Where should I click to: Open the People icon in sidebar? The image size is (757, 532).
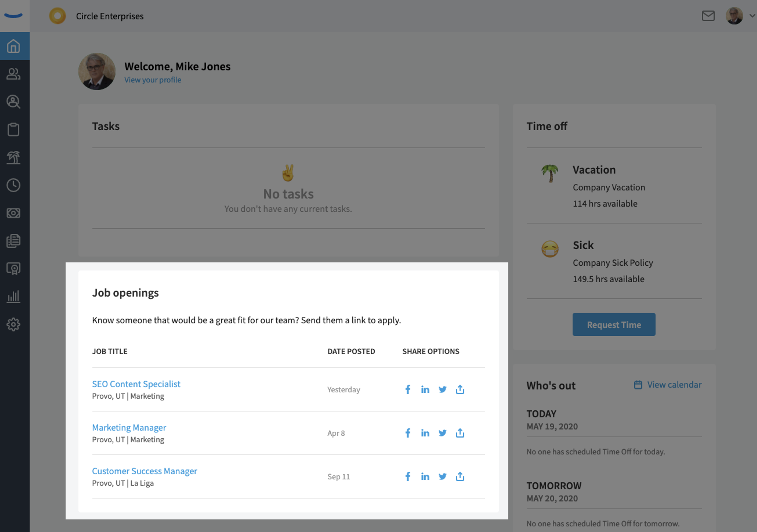(x=14, y=74)
